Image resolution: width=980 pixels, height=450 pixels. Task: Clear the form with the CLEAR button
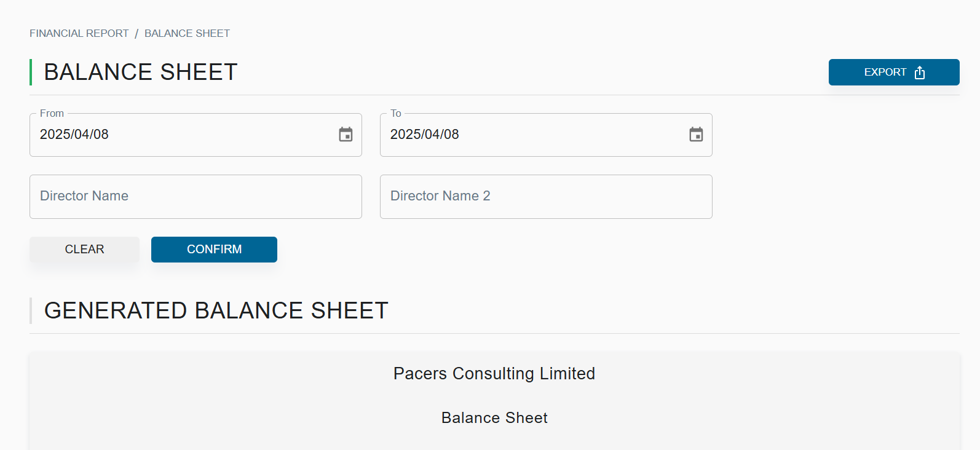tap(84, 250)
